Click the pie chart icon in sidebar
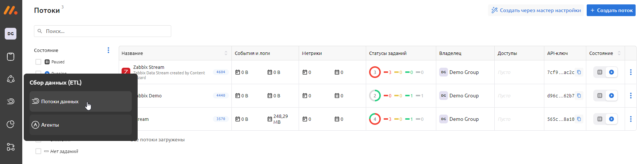Screen dimensions: 644x164 (11, 124)
